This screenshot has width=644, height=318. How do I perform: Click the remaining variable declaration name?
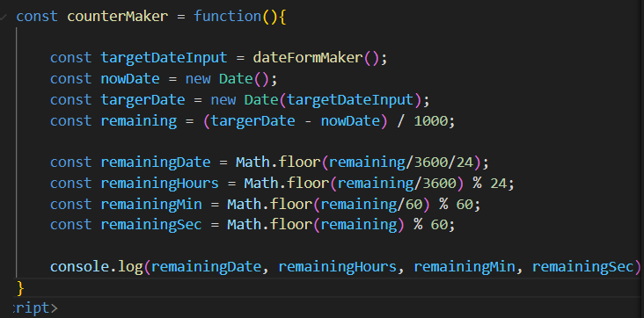tap(139, 121)
